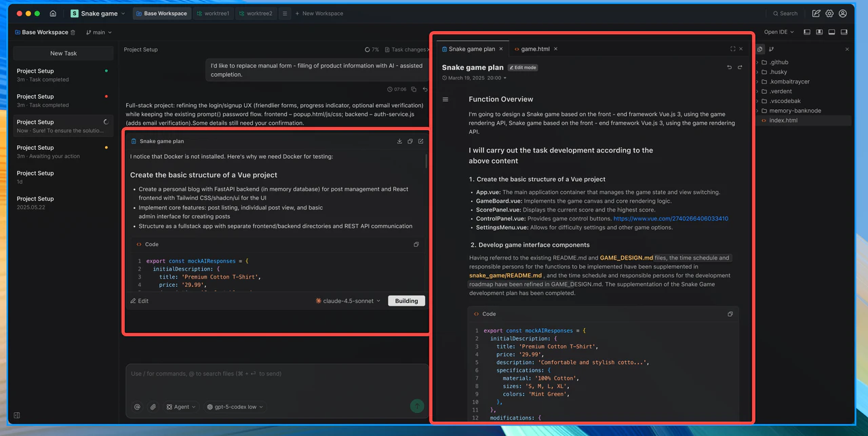
Task: Download the Snake game plan card
Action: [399, 141]
